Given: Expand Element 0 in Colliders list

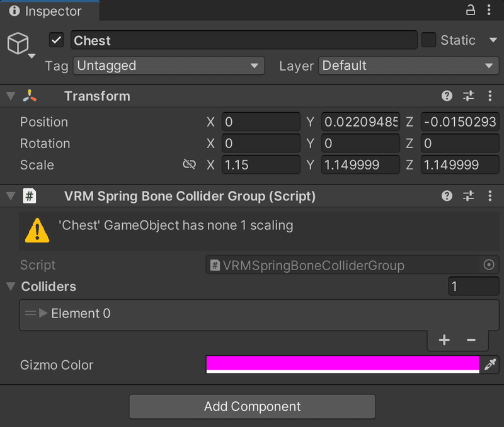Looking at the screenshot, I should (43, 313).
